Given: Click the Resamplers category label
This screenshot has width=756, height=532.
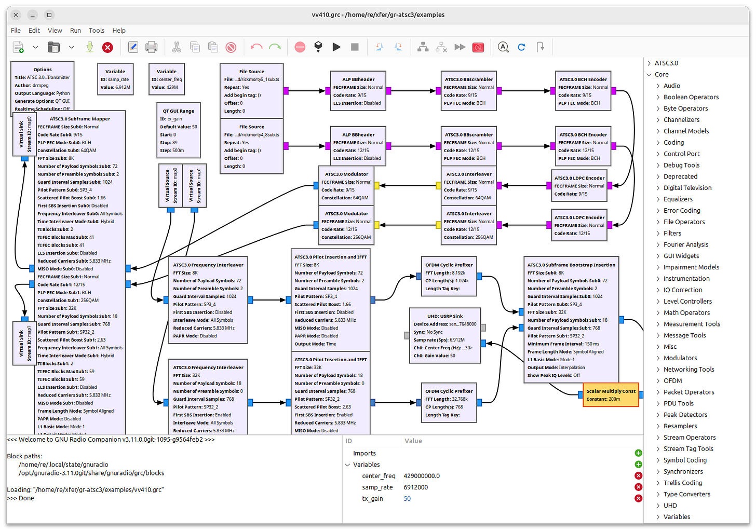Looking at the screenshot, I should pyautogui.click(x=680, y=426).
